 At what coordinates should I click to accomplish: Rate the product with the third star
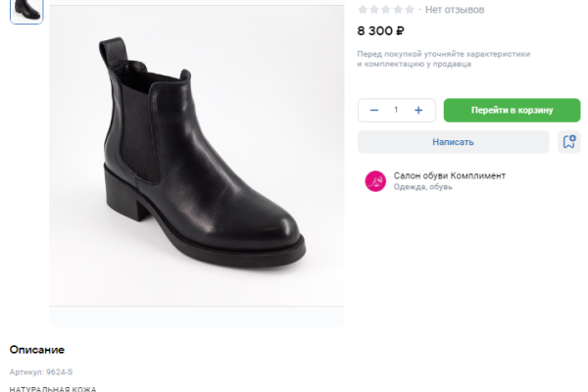click(x=386, y=9)
